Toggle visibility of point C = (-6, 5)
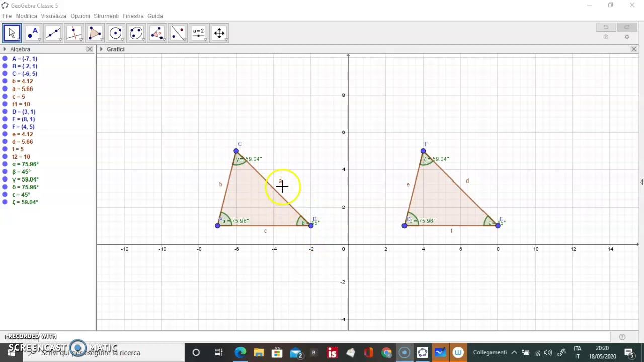Screen dimensions: 644x362 pos(5,74)
